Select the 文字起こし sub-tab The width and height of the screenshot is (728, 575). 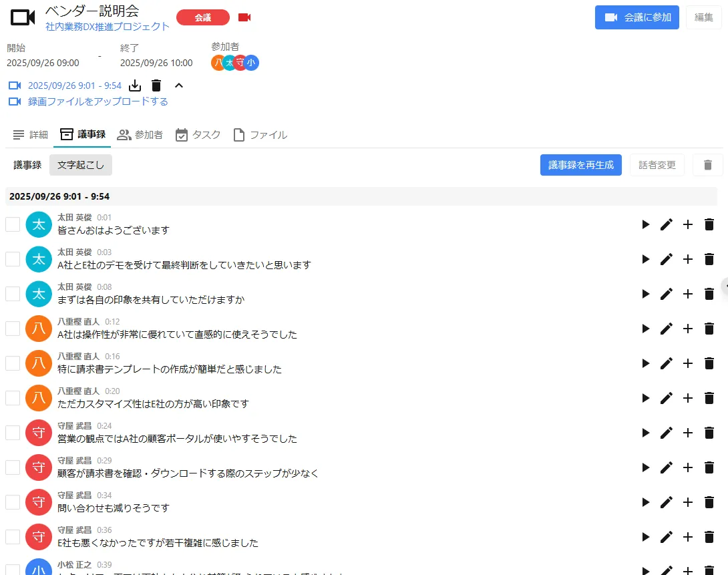pos(81,165)
